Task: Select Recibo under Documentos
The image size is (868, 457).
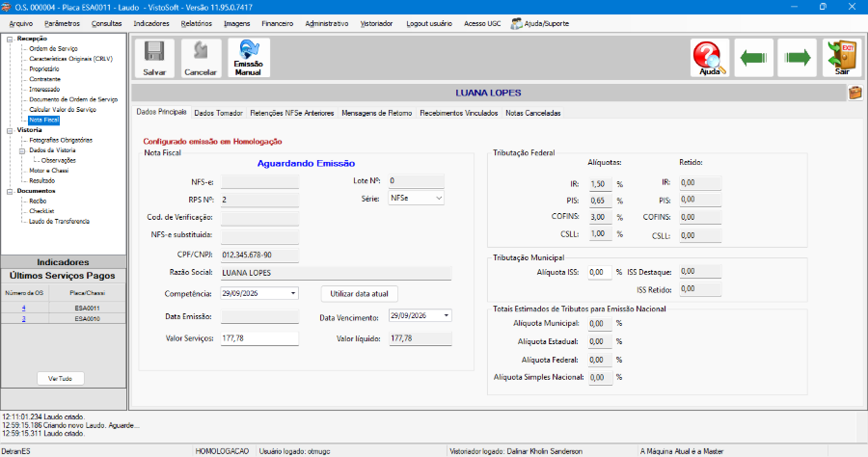Action: point(38,202)
